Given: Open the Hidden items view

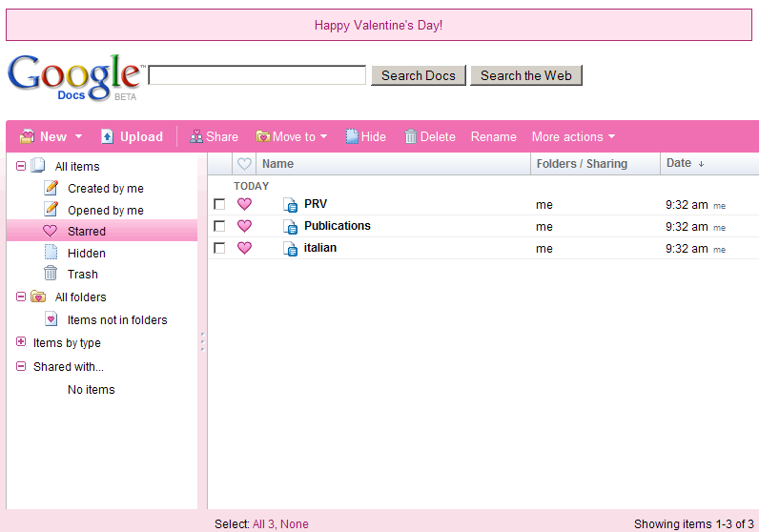Looking at the screenshot, I should (x=87, y=254).
